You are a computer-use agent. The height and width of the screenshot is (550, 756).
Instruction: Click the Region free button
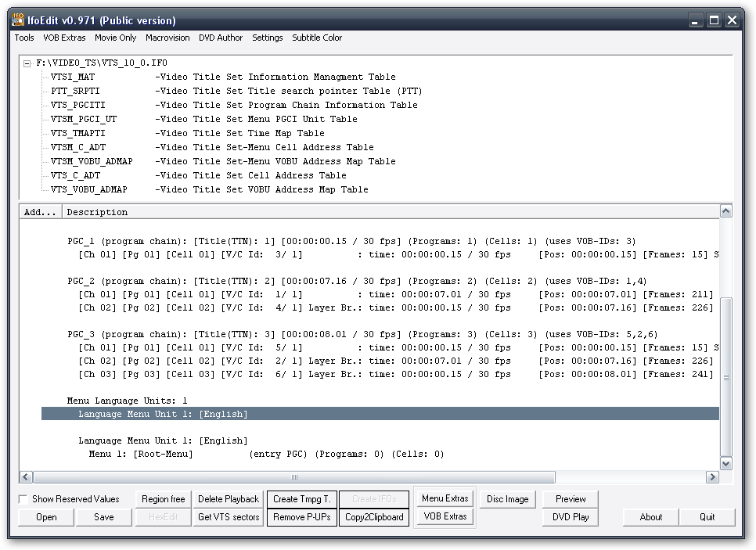coord(162,498)
